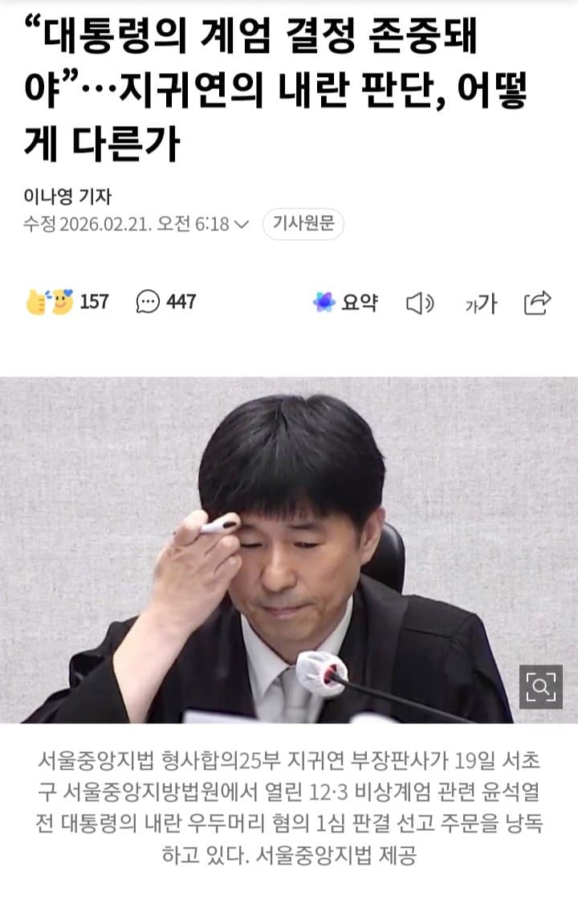
Task: Enlarge photo with magnifier icon
Action: click(x=541, y=686)
